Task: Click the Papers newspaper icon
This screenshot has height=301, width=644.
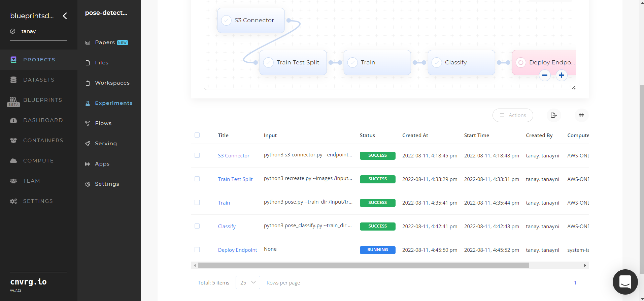Action: click(x=88, y=42)
